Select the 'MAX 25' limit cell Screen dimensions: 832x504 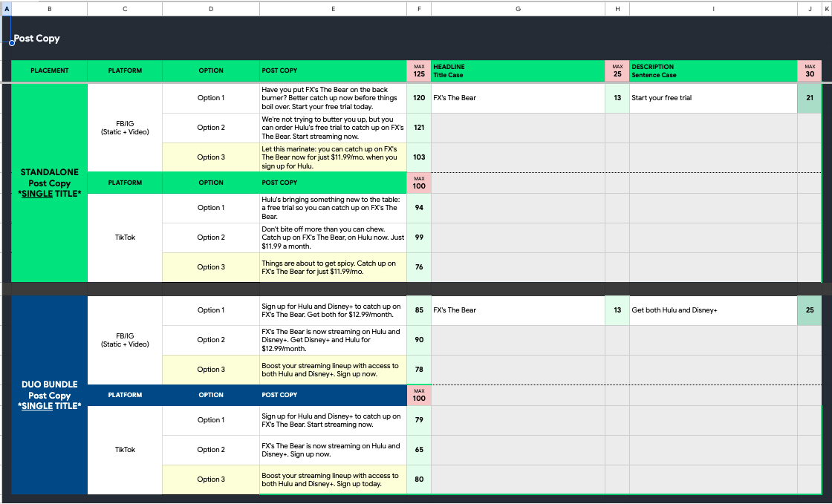[x=617, y=71]
